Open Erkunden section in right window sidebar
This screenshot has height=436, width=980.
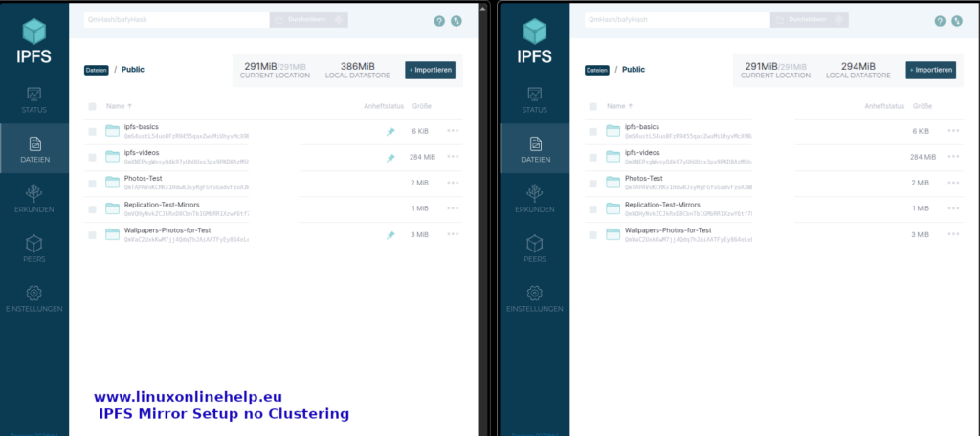click(x=534, y=199)
